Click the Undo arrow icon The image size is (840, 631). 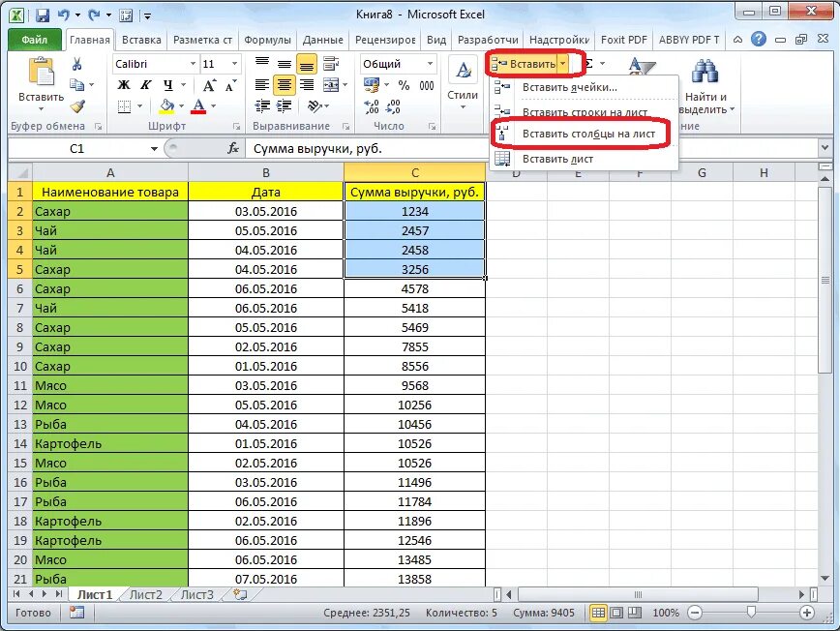pyautogui.click(x=63, y=15)
